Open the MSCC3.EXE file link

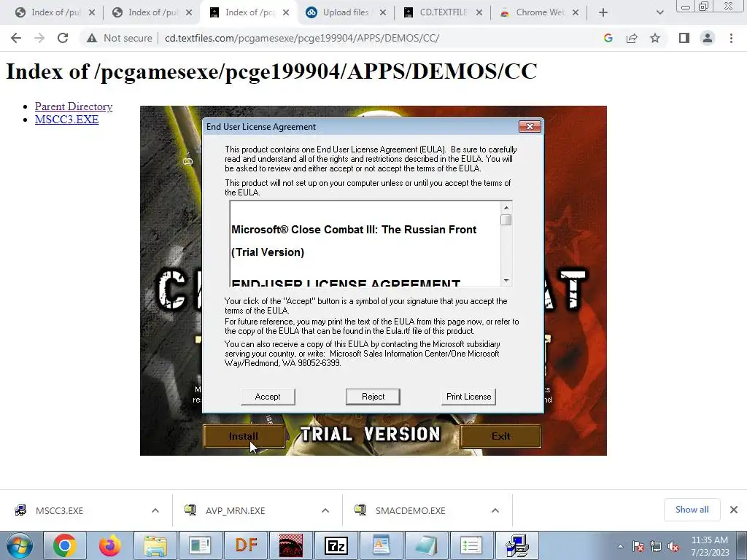66,120
